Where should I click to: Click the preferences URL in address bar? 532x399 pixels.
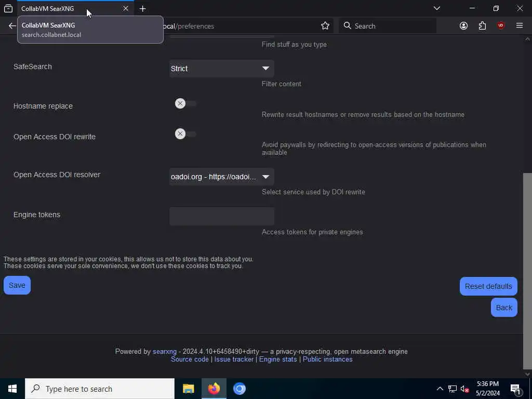[x=188, y=26]
